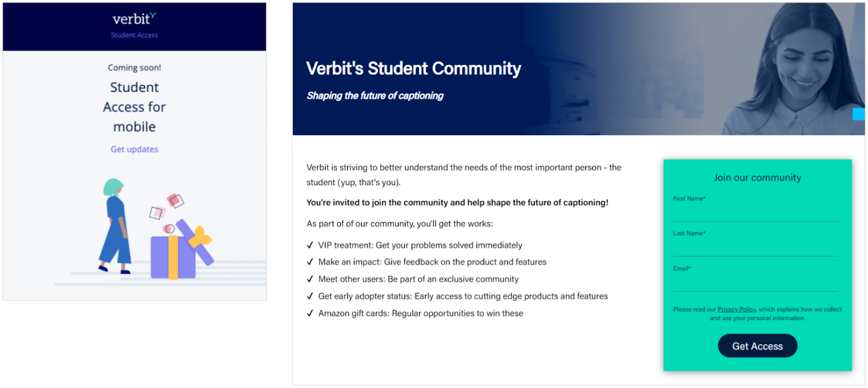
Task: Open the Get updates link
Action: pos(134,149)
